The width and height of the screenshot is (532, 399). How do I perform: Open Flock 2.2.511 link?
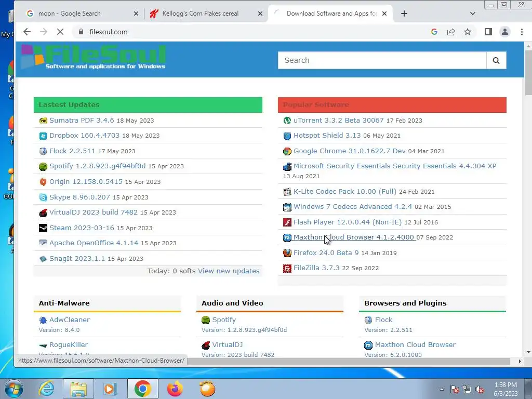pyautogui.click(x=72, y=151)
